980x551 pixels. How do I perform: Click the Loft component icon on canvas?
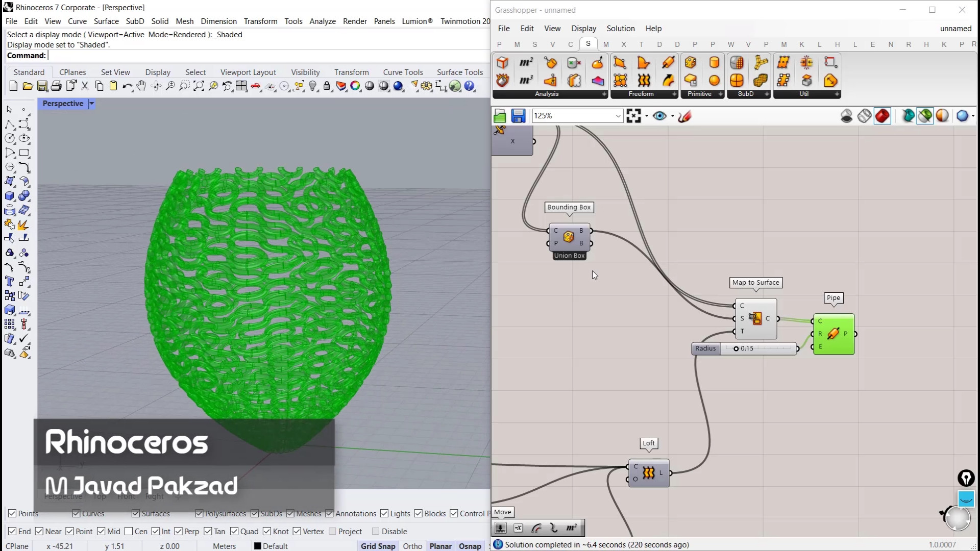[648, 473]
